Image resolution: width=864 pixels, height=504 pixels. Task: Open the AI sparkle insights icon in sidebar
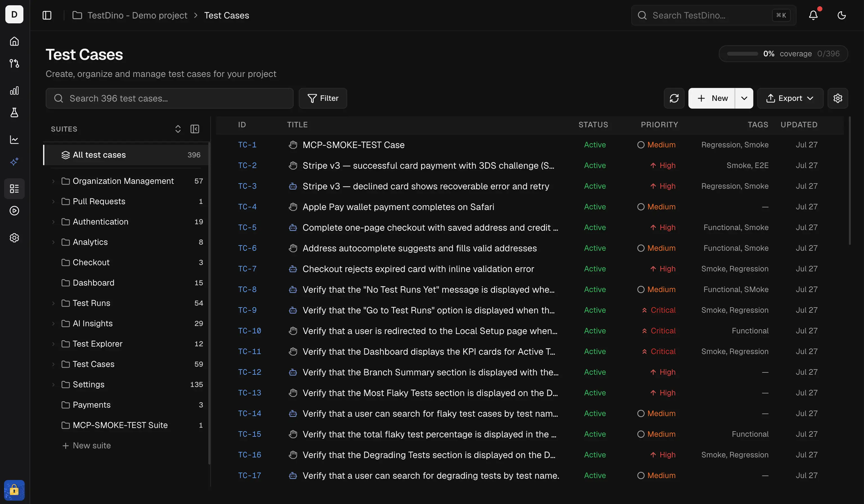click(14, 161)
